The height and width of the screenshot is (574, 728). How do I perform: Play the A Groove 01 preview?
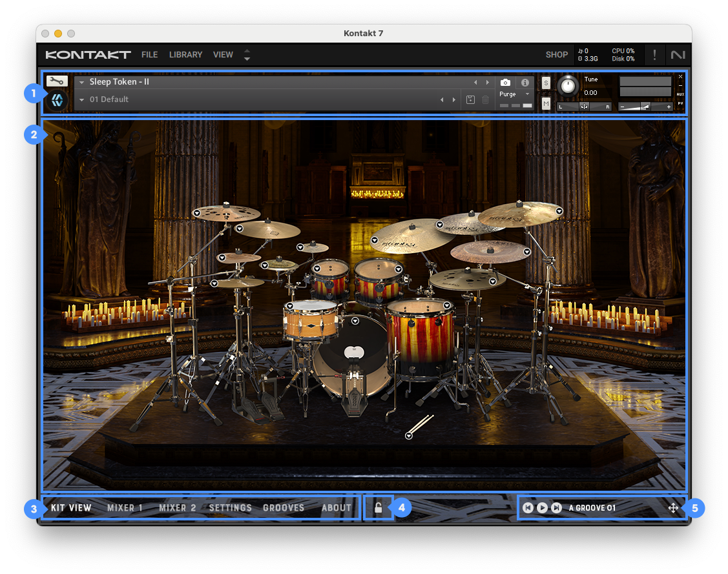(542, 508)
